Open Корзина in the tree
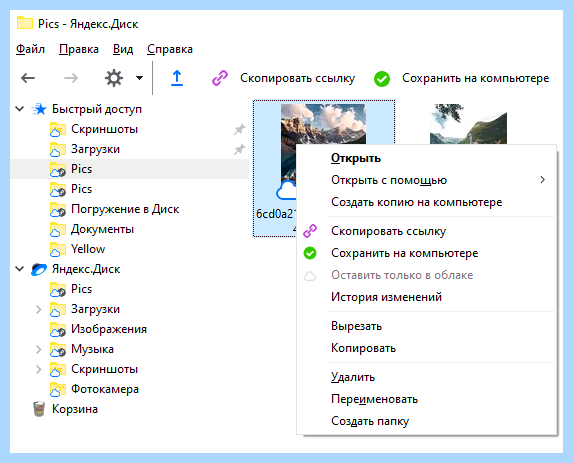Viewport: 573px width, 463px height. point(75,409)
